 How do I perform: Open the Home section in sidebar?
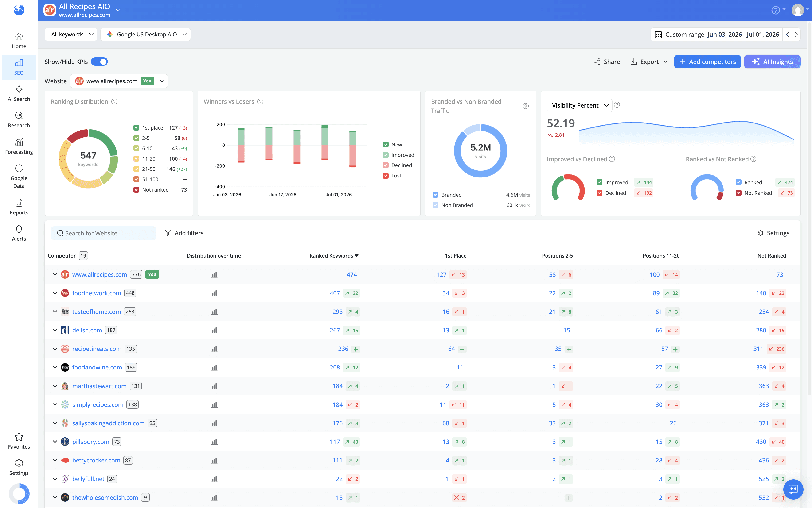(19, 41)
